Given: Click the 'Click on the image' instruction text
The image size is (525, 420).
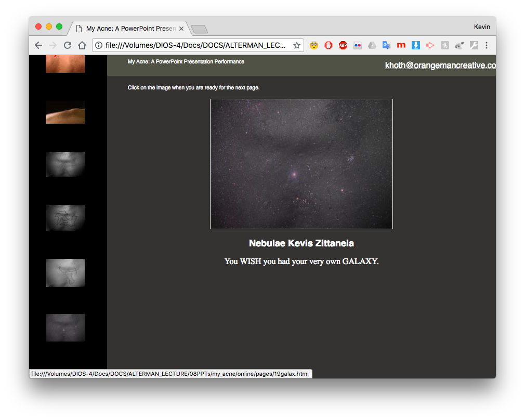Looking at the screenshot, I should click(193, 88).
